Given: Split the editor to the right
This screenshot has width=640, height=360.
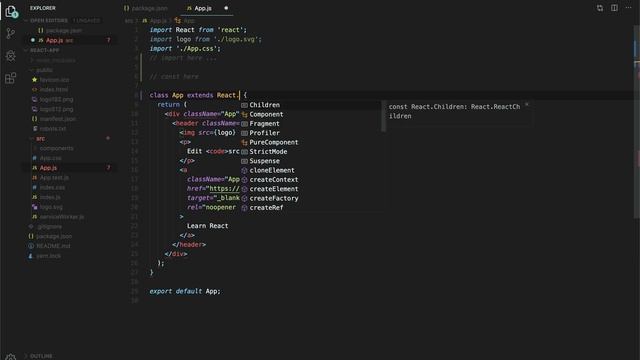Looking at the screenshot, I should pos(614,8).
